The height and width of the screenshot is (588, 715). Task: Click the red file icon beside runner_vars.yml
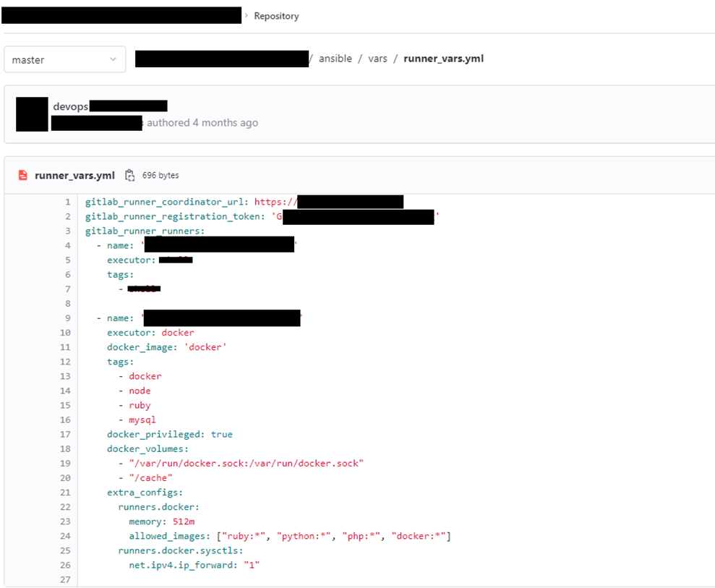click(23, 175)
